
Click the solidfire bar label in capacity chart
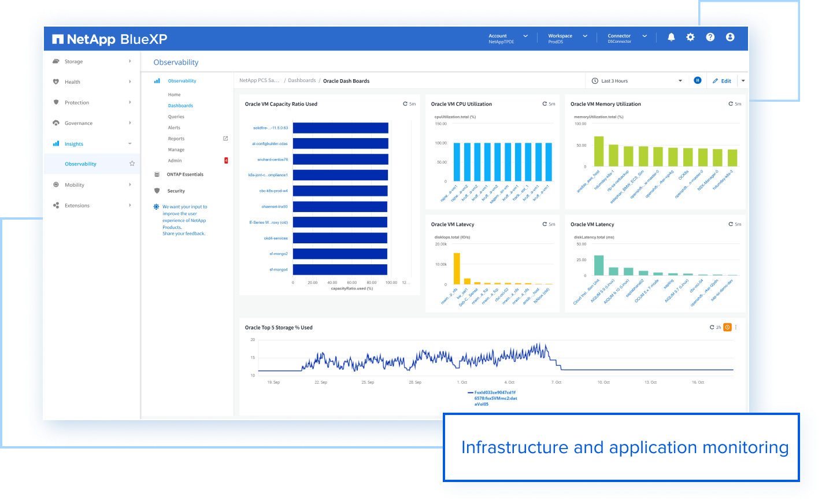[x=271, y=128]
